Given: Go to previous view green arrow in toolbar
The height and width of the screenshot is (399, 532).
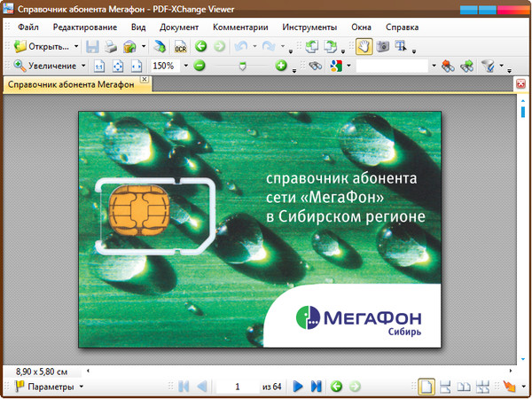Looking at the screenshot, I should pyautogui.click(x=201, y=46).
